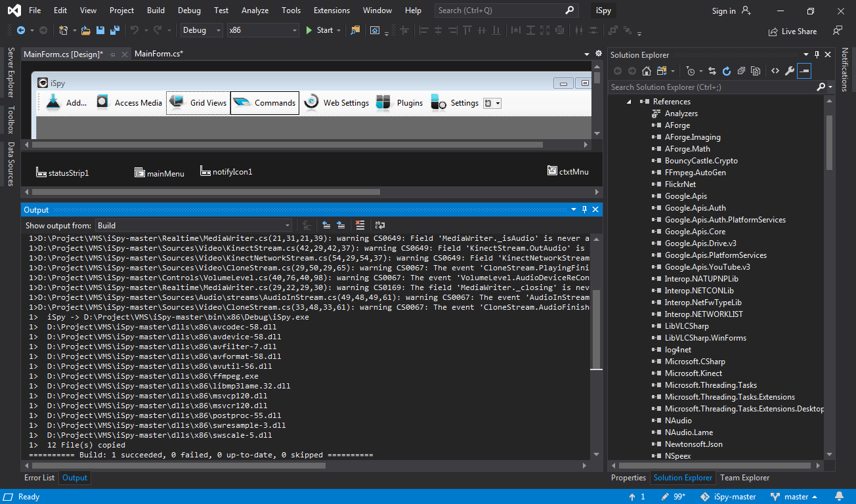
Task: Clear All output in the Output window
Action: click(360, 225)
